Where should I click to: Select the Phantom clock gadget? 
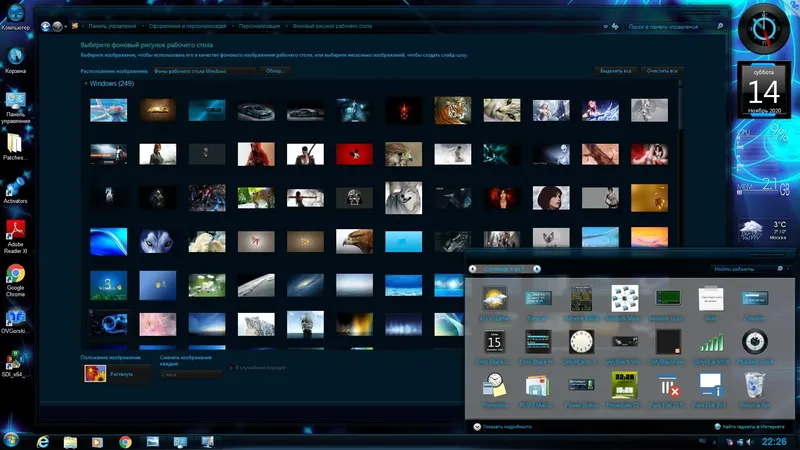(x=755, y=347)
